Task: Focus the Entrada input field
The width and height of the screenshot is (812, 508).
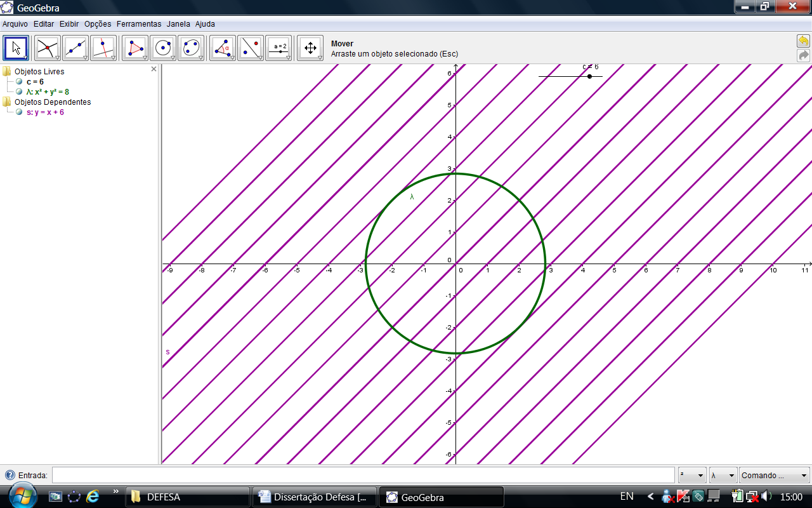Action: coord(363,475)
